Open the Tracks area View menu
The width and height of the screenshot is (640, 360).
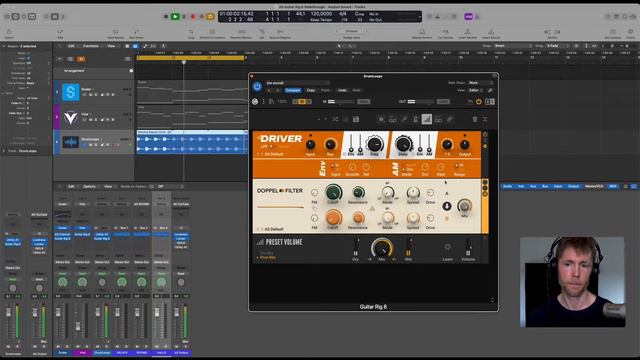click(x=111, y=46)
